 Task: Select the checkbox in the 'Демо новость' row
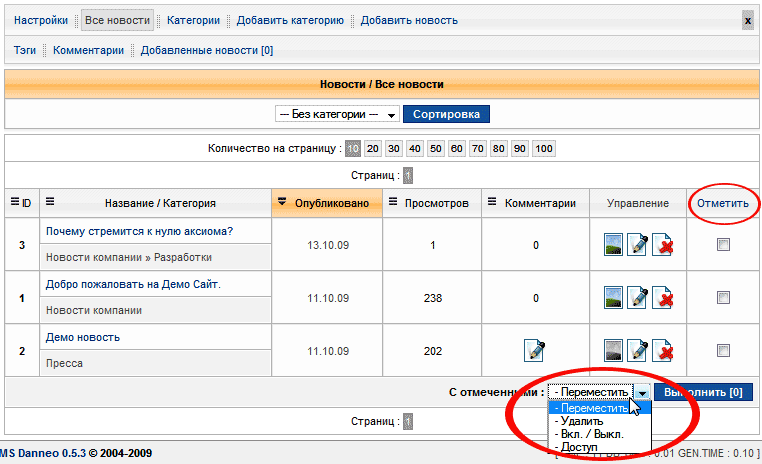click(x=724, y=350)
